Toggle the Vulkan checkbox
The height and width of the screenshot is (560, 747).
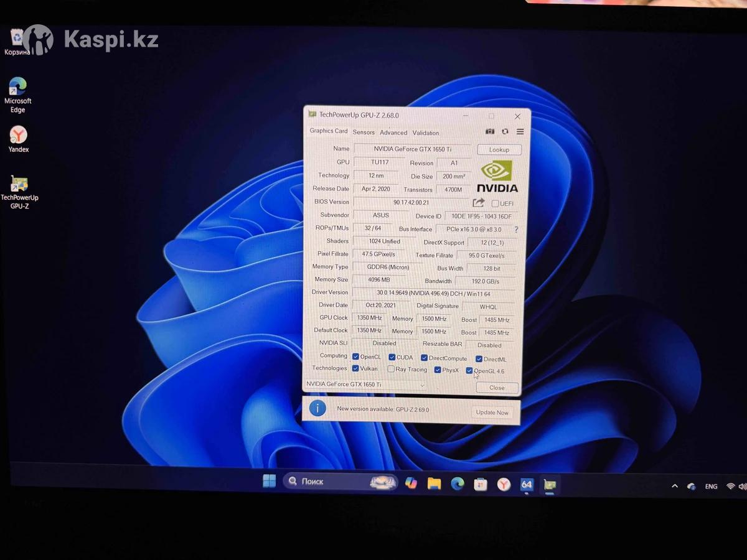click(x=355, y=368)
